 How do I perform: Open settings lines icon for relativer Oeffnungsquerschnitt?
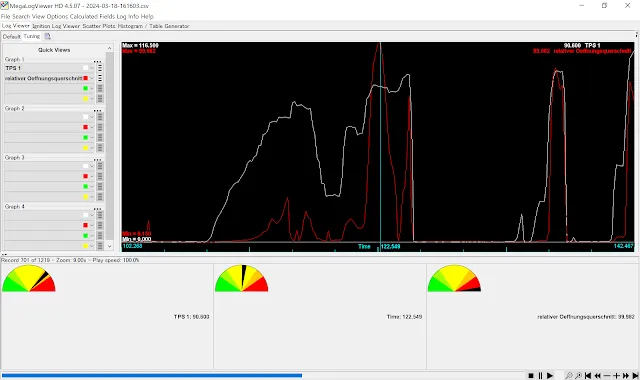(x=100, y=78)
